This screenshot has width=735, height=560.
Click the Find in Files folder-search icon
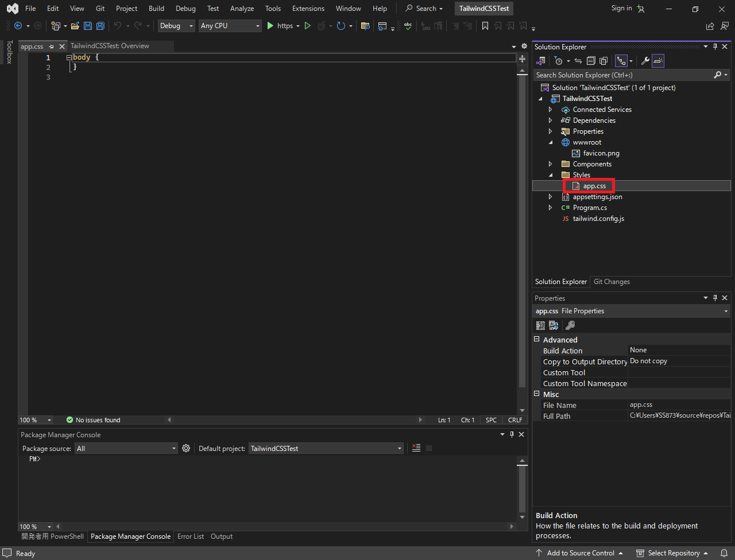pyautogui.click(x=365, y=26)
